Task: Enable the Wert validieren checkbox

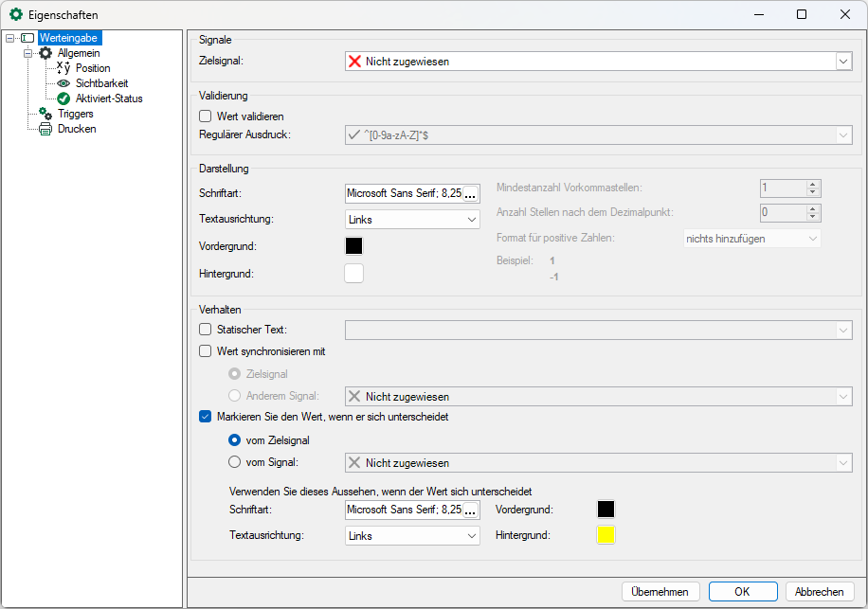Action: click(205, 116)
